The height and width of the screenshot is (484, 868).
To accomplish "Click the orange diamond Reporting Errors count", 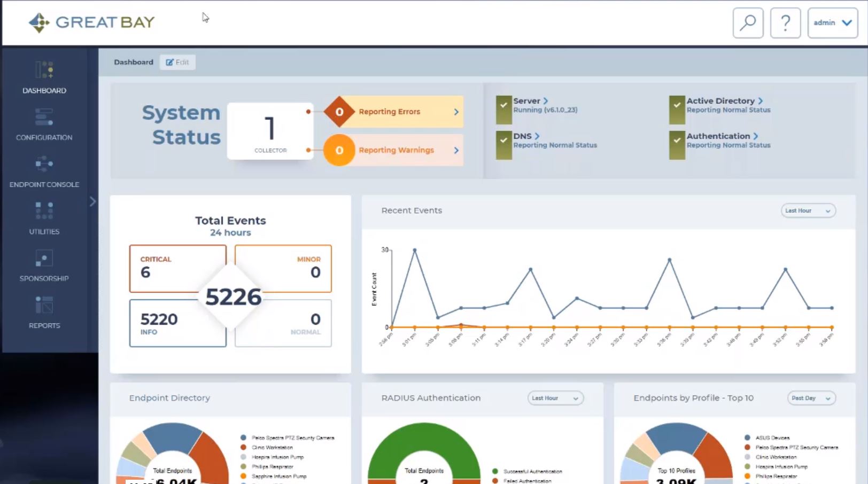I will click(339, 112).
